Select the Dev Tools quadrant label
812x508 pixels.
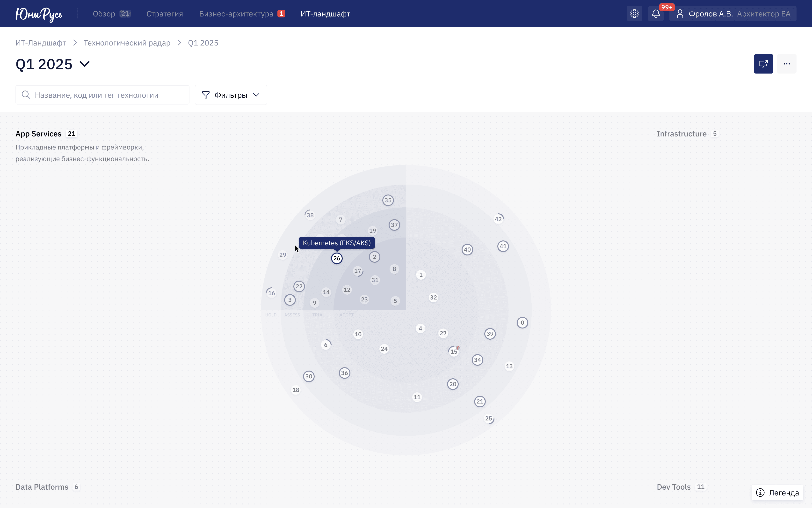click(674, 487)
